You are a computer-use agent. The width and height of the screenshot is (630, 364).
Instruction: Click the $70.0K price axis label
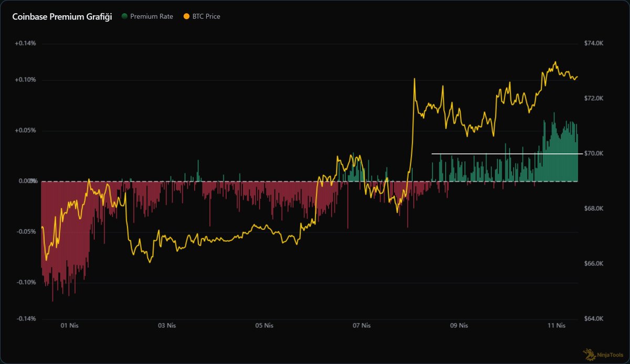[x=595, y=154]
